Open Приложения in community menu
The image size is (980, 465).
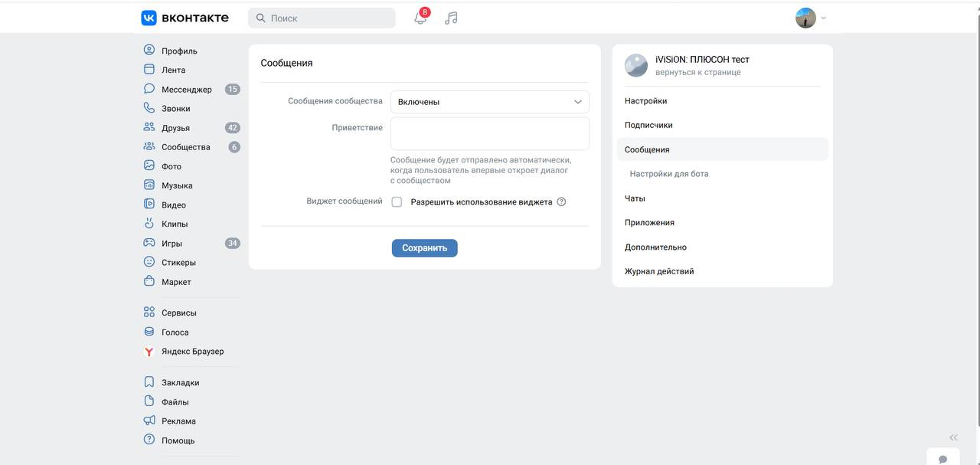click(x=723, y=222)
